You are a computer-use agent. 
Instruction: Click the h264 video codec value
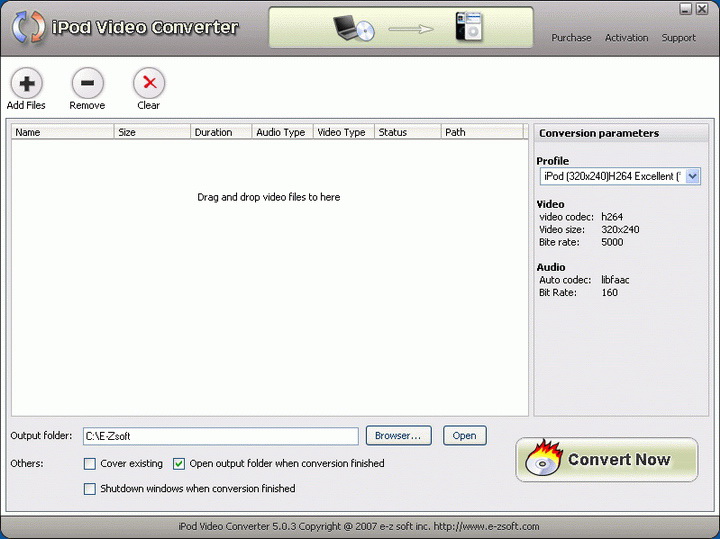(x=612, y=217)
